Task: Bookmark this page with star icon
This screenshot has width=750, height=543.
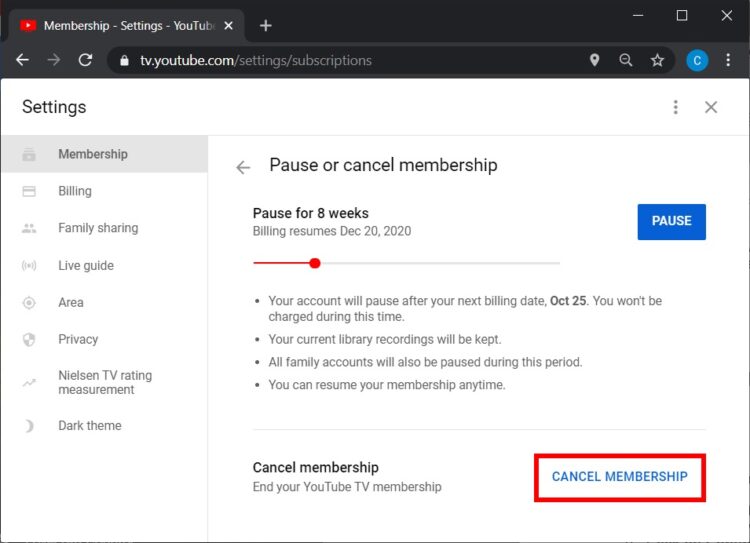Action: pyautogui.click(x=657, y=60)
